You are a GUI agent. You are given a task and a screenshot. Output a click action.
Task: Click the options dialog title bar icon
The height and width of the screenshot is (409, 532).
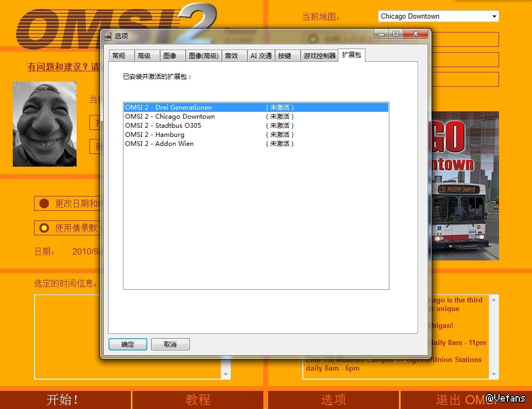pos(108,36)
